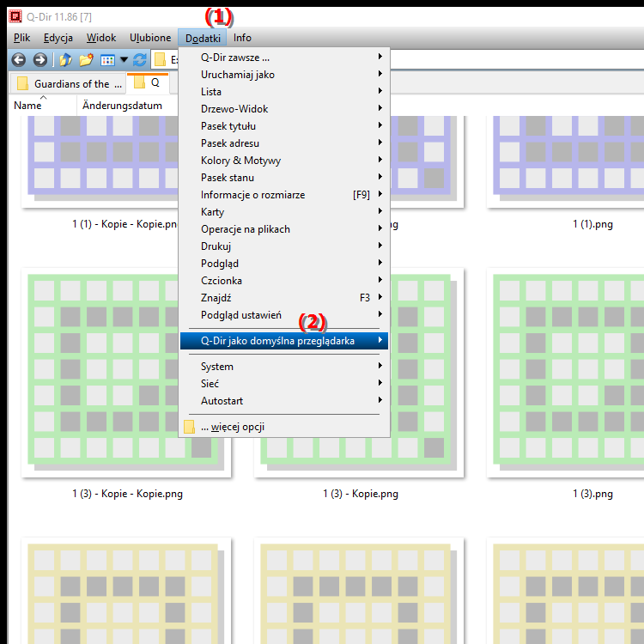
Task: Go forward with the right arrow button
Action: click(x=39, y=60)
